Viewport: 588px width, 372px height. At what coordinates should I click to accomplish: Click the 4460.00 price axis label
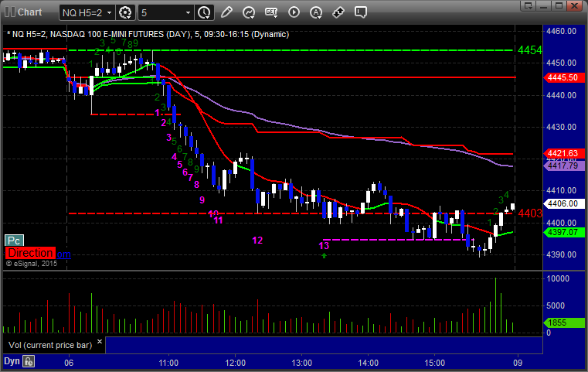[562, 31]
